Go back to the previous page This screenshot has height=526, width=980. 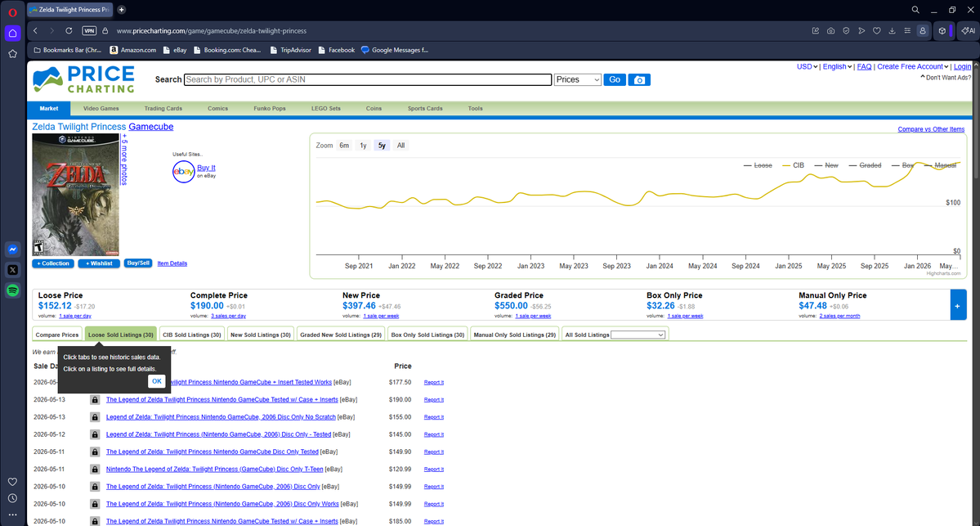click(x=36, y=30)
